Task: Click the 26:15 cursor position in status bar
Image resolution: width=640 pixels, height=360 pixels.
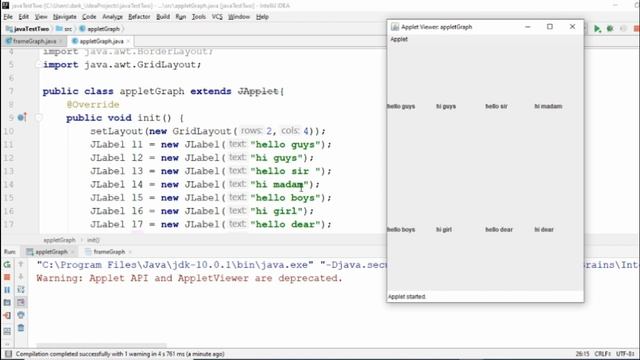Action: tap(582, 354)
